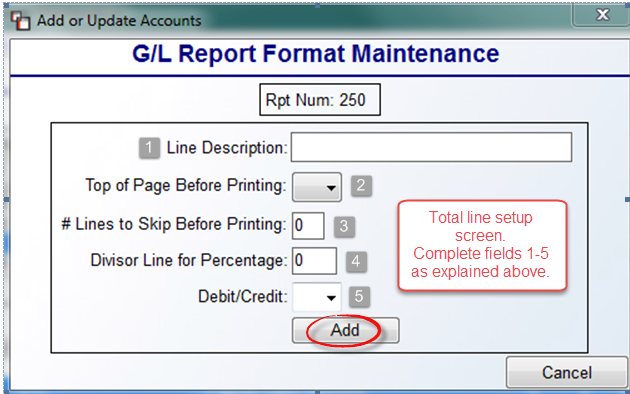Click the Add or Update Accounts title text
Viewport: 630px width, 394px height.
pos(119,21)
